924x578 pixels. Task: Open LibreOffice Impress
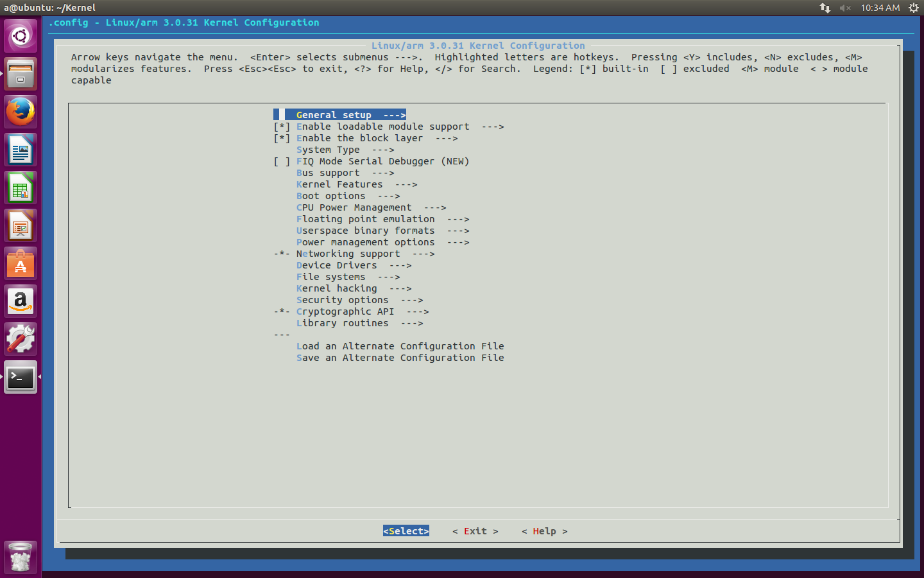(x=21, y=225)
